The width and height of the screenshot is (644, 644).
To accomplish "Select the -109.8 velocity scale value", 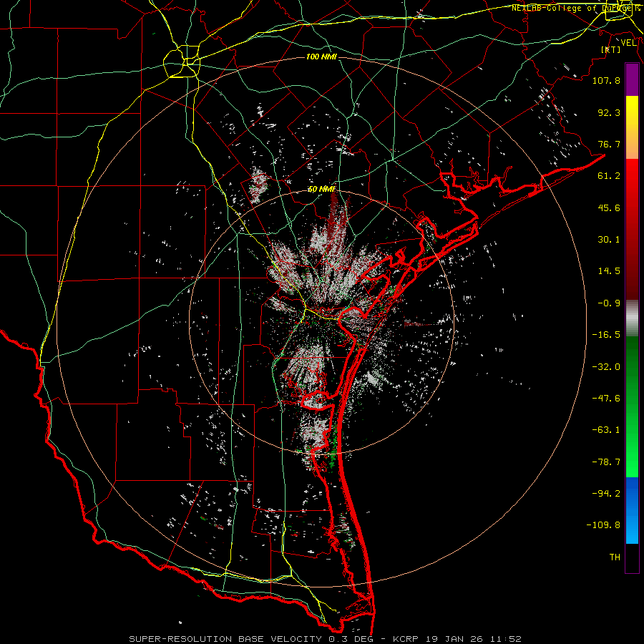I will coord(603,525).
